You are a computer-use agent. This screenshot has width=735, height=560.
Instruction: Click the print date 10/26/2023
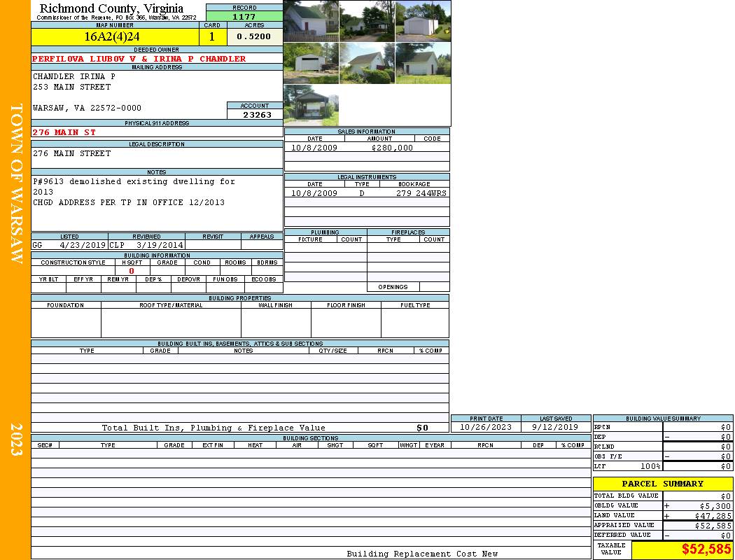click(485, 427)
